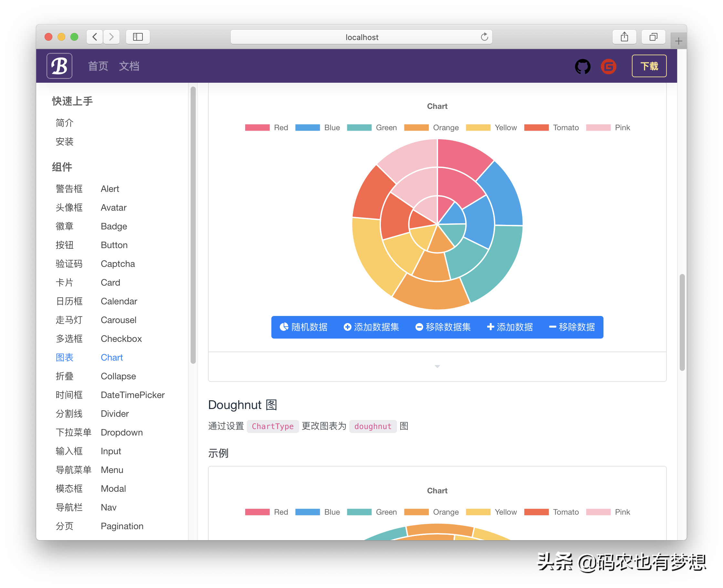Open the red Gitee icon link
This screenshot has width=723, height=588.
608,66
